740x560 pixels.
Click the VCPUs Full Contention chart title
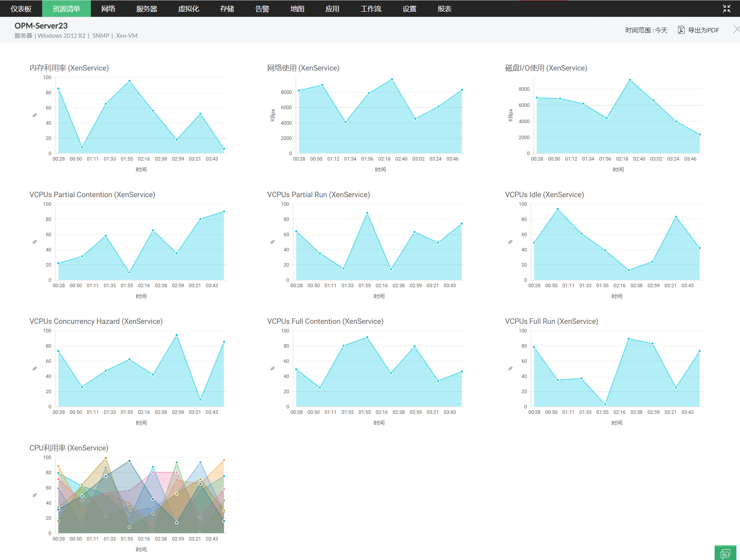[325, 321]
